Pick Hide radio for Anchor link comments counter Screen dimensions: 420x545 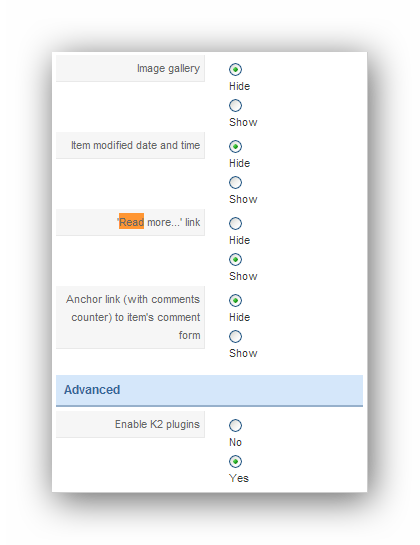(235, 301)
